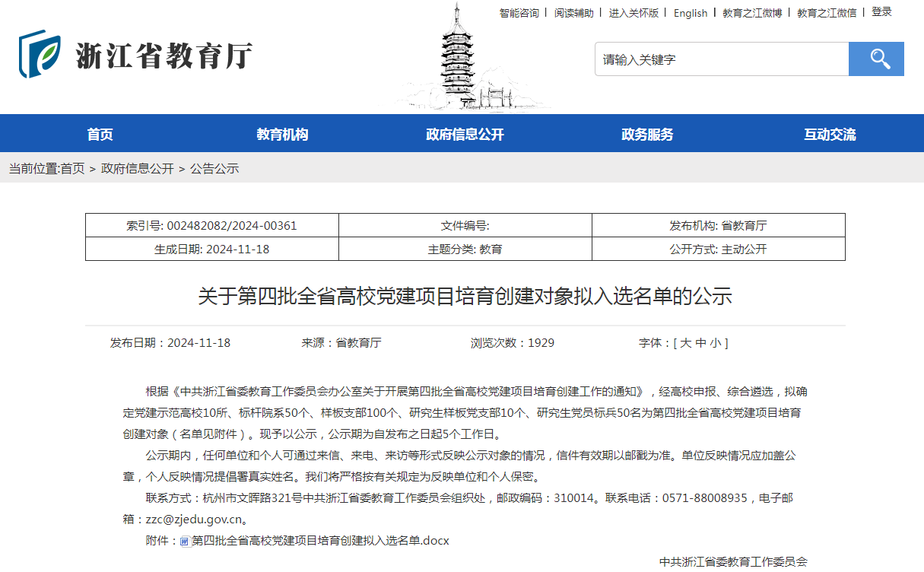The image size is (924, 572).
Task: Open the 教育之江微博 link
Action: point(751,13)
